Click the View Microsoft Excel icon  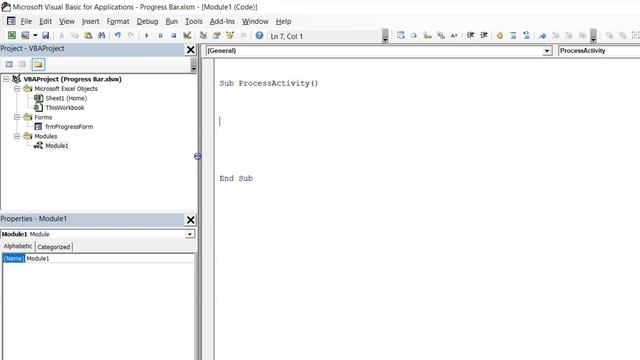tap(12, 36)
